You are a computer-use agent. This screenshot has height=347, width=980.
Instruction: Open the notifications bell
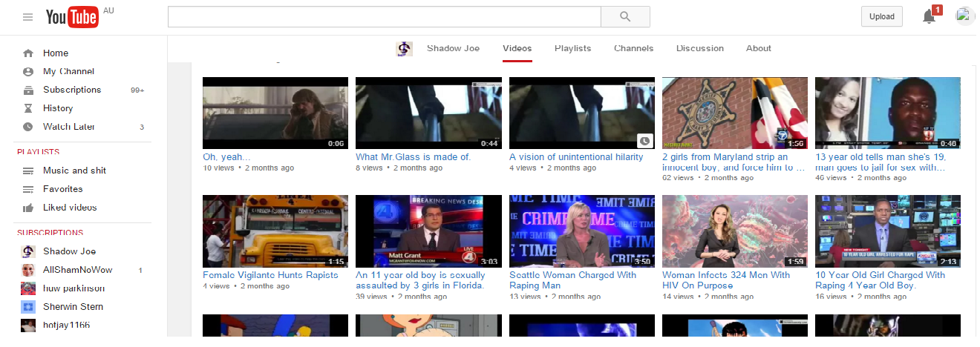pyautogui.click(x=929, y=17)
